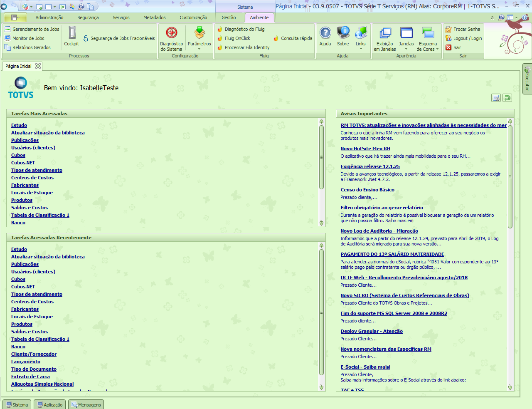532x409 pixels.
Task: Click the green arrow window icon in quick access toolbar
Action: click(x=63, y=7)
